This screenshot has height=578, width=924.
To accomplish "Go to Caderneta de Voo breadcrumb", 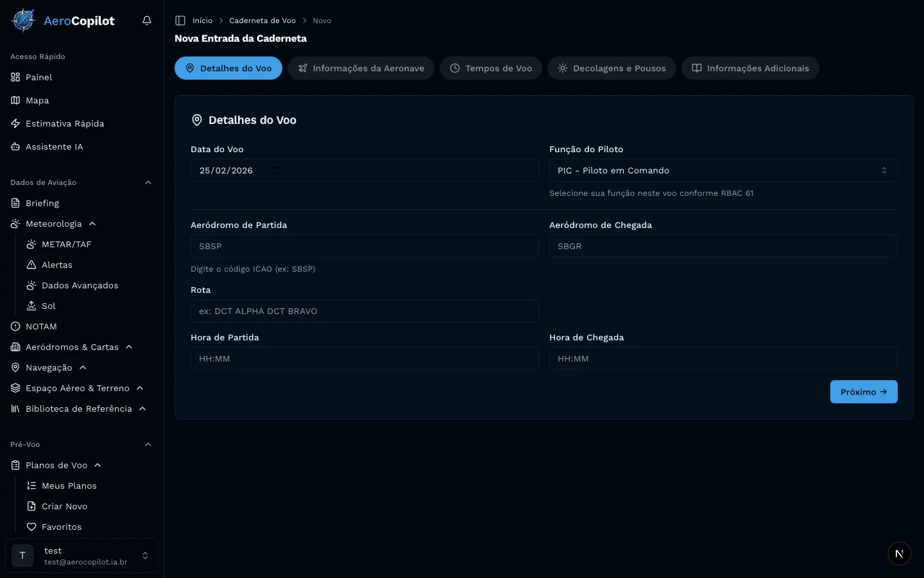I will pyautogui.click(x=262, y=21).
